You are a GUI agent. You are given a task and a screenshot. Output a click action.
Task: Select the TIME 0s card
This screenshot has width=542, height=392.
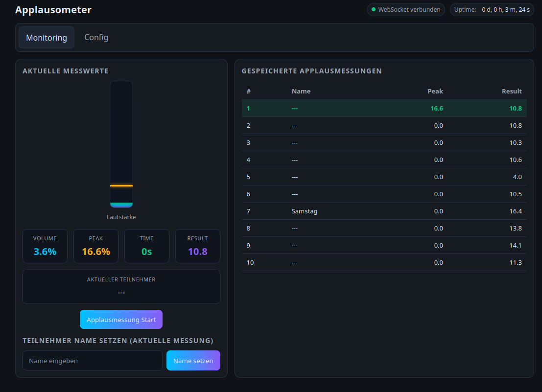point(147,246)
